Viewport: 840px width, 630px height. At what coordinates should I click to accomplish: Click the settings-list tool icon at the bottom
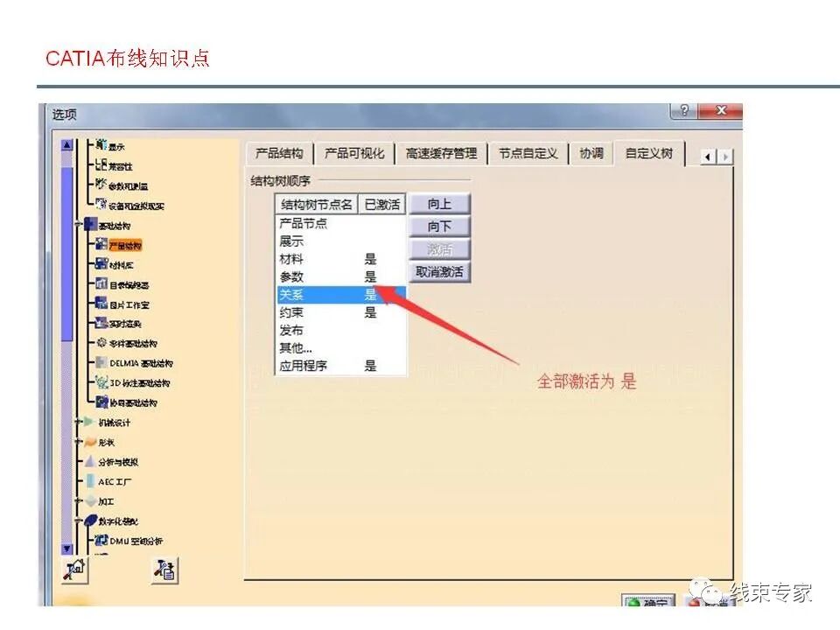pos(164,570)
